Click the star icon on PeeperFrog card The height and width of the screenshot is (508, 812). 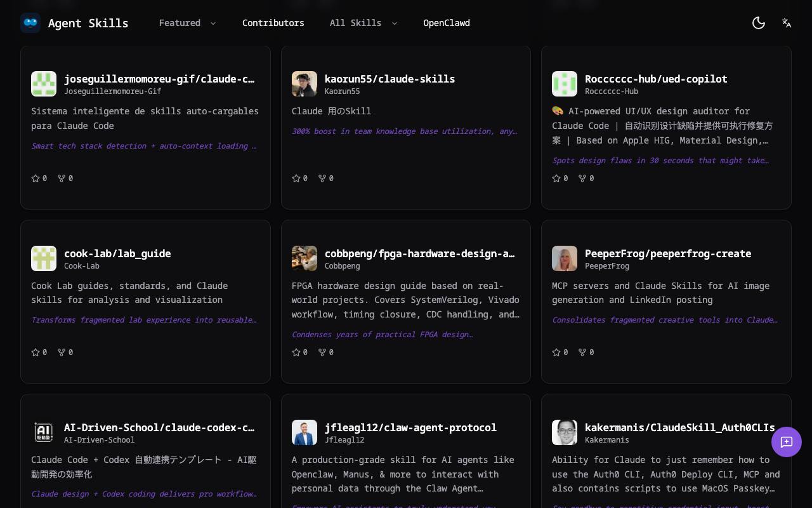[x=556, y=352]
